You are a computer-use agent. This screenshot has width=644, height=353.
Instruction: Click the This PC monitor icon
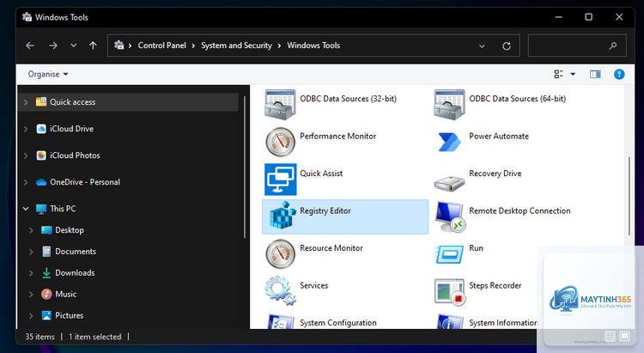[x=41, y=209]
